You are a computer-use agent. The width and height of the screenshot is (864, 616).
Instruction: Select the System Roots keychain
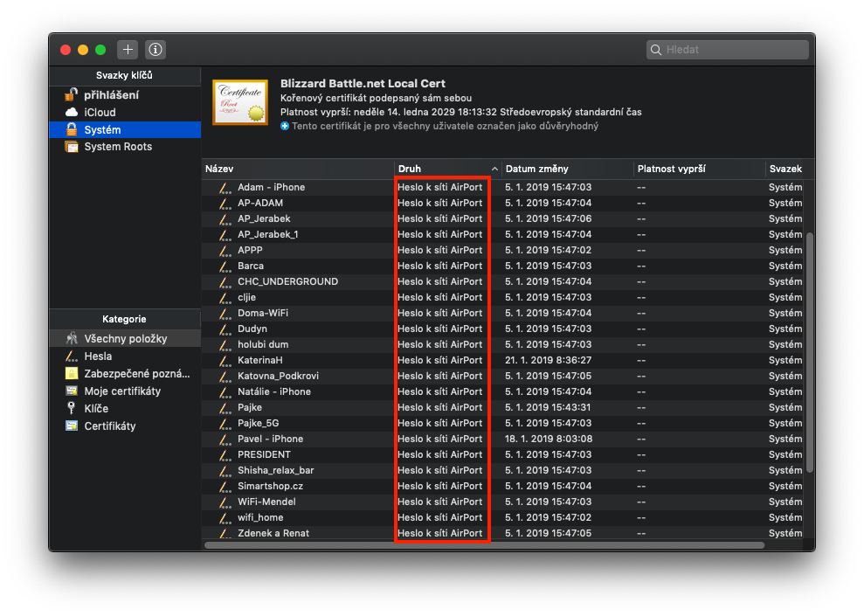point(125,147)
